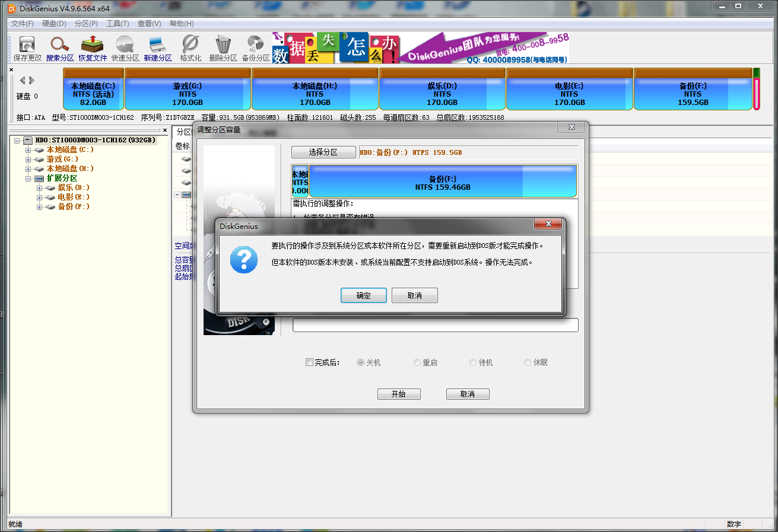
Task: Click the 开始 start button
Action: 399,394
